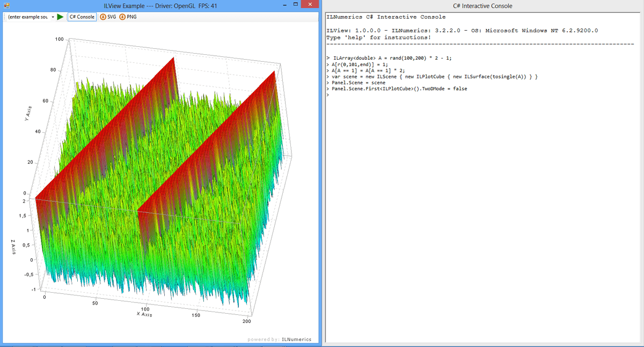Click the ILView version info line
Screen dimensions: 644x347
[462, 30]
